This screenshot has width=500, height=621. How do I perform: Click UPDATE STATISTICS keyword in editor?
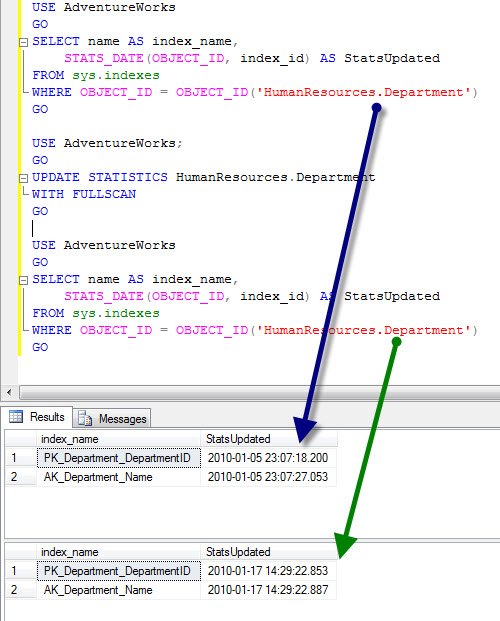coord(100,177)
